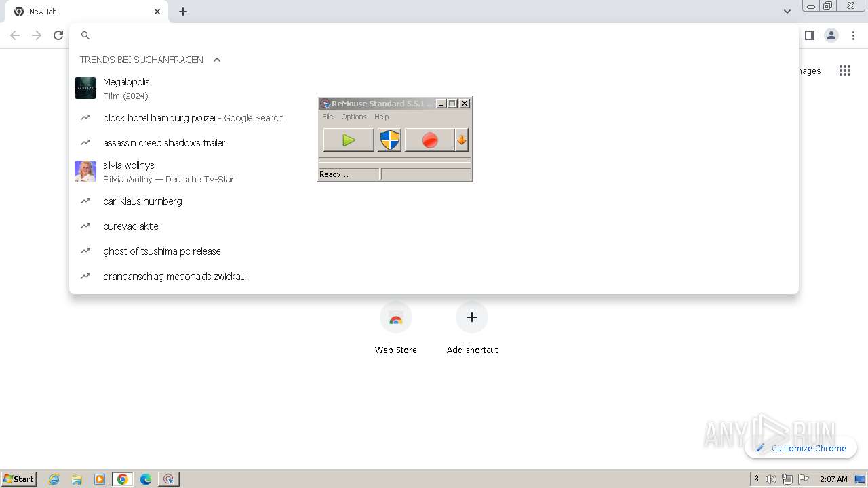
Task: Minimize the ReMouse window
Action: pyautogui.click(x=441, y=104)
